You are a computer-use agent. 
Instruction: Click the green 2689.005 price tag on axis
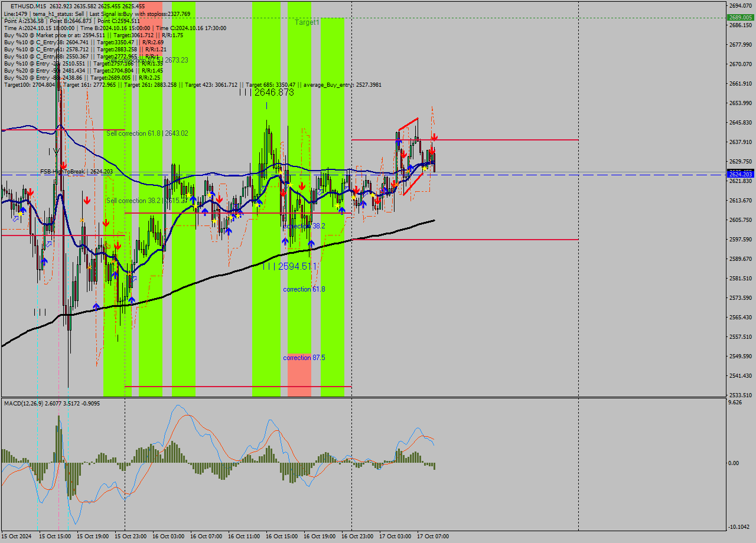click(740, 18)
